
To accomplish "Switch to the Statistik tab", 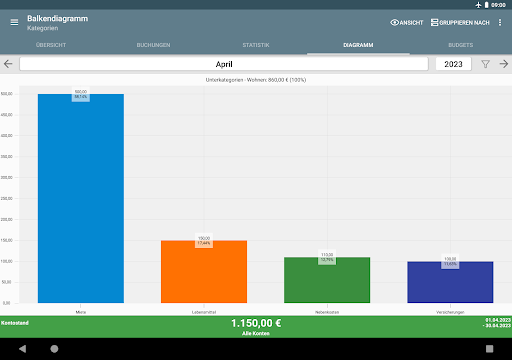I will (x=256, y=45).
